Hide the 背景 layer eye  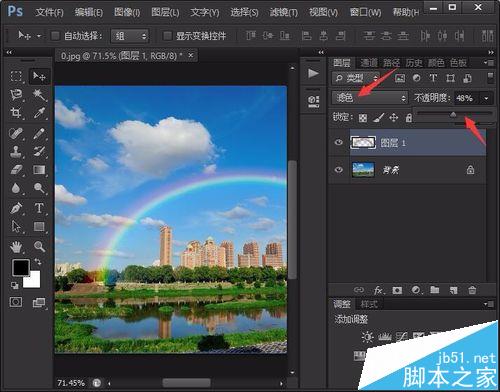click(x=339, y=170)
